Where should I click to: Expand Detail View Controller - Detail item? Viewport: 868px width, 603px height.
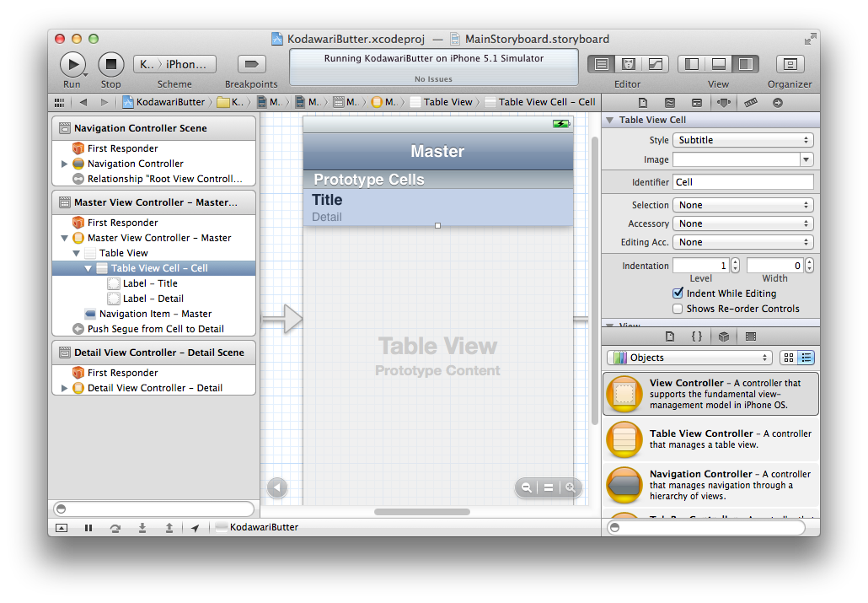pos(64,388)
